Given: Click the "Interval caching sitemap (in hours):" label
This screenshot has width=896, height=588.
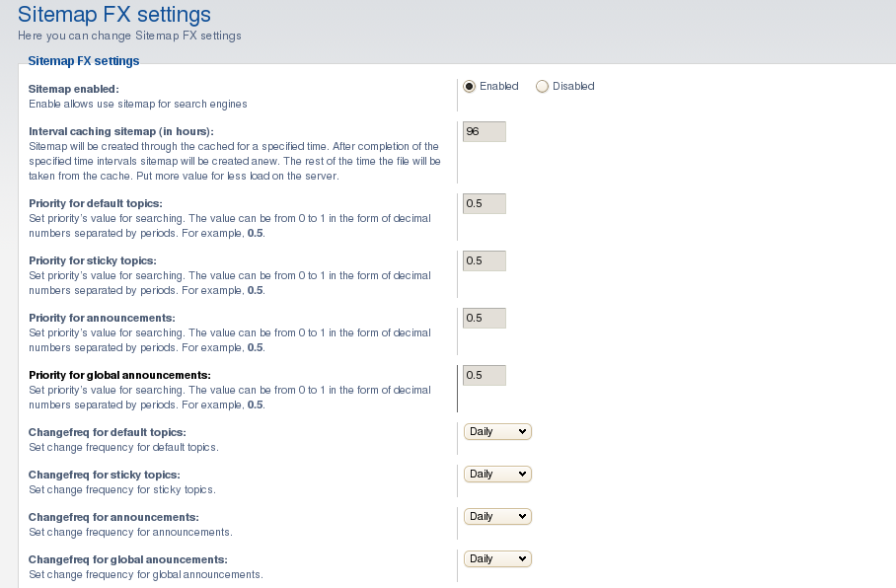Looking at the screenshot, I should point(121,131).
